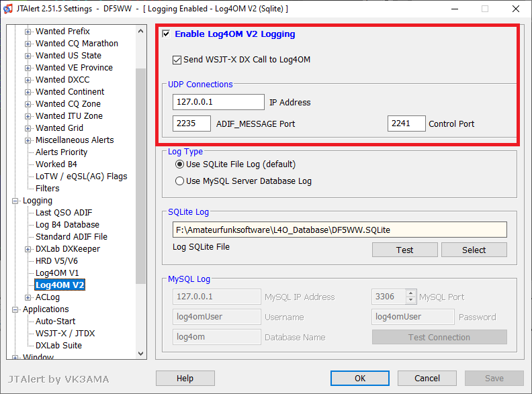The image size is (532, 394).
Task: Click tree scrollbar down arrow
Action: coord(141,353)
